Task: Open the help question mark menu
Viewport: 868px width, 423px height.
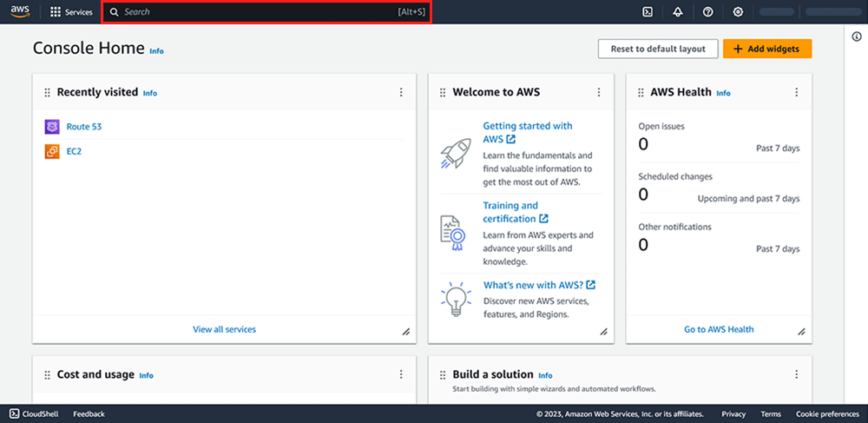Action: [707, 12]
